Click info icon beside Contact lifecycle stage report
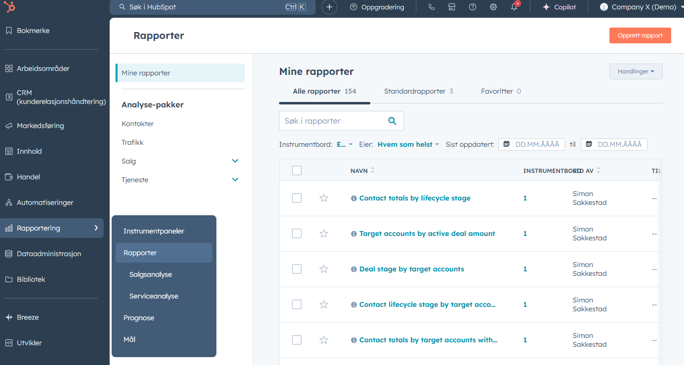Image resolution: width=684 pixels, height=365 pixels. tap(354, 305)
